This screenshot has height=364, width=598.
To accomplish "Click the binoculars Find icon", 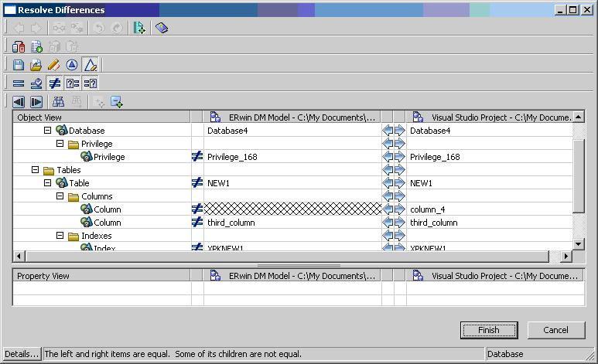I will point(57,102).
